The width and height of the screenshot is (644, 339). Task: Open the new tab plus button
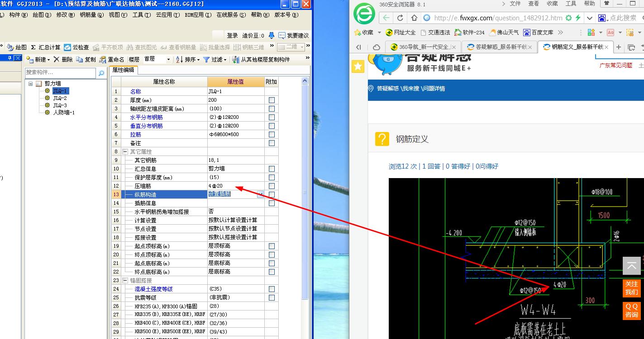pyautogui.click(x=618, y=47)
